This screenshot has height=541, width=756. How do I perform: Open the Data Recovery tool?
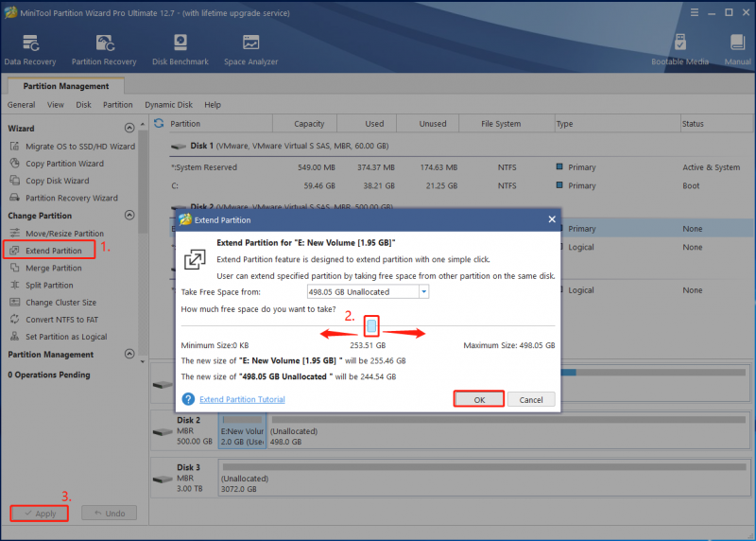30,50
